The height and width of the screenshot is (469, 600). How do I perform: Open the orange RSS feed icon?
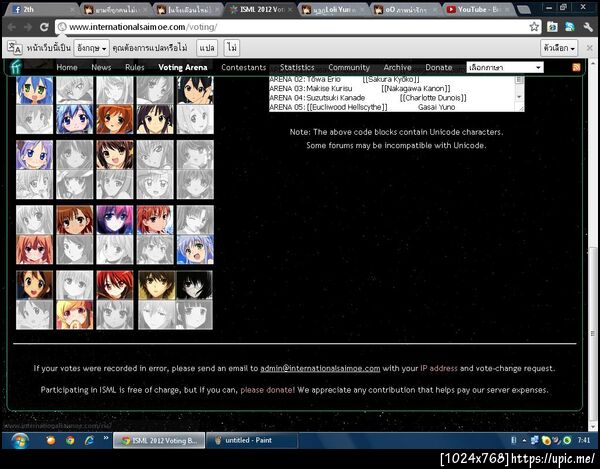[576, 67]
